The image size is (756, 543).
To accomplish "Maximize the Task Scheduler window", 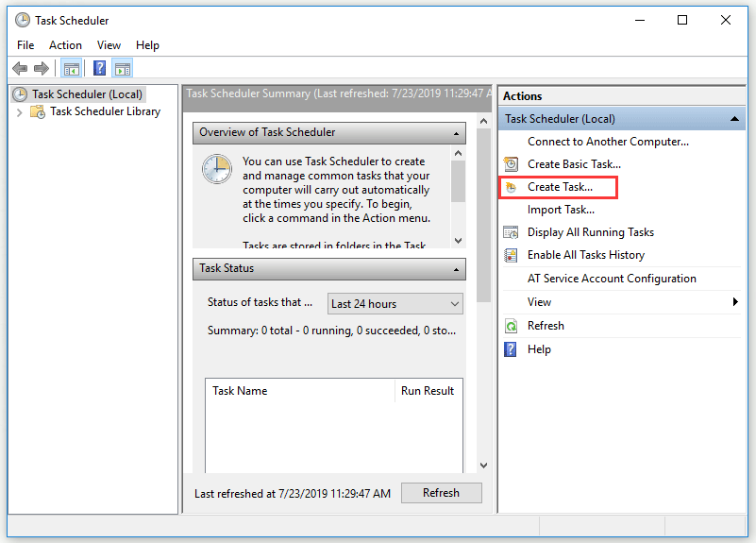I will click(x=682, y=20).
